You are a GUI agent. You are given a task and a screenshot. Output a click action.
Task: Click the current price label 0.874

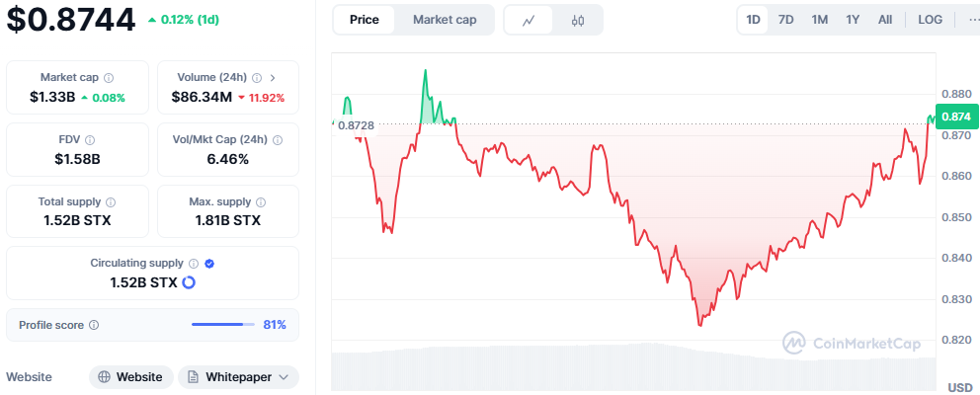[x=955, y=117]
